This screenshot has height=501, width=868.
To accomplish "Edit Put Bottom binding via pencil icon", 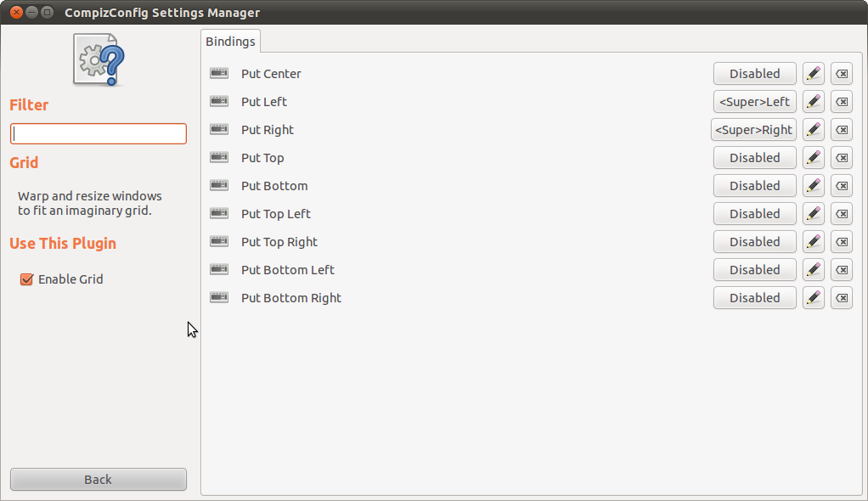I will click(x=813, y=186).
